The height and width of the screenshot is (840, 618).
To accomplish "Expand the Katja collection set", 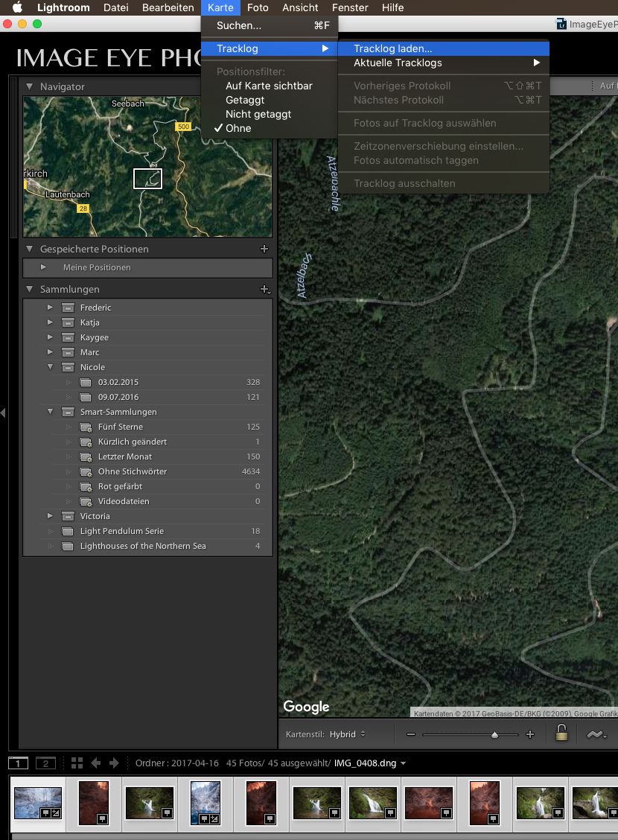I will point(50,322).
